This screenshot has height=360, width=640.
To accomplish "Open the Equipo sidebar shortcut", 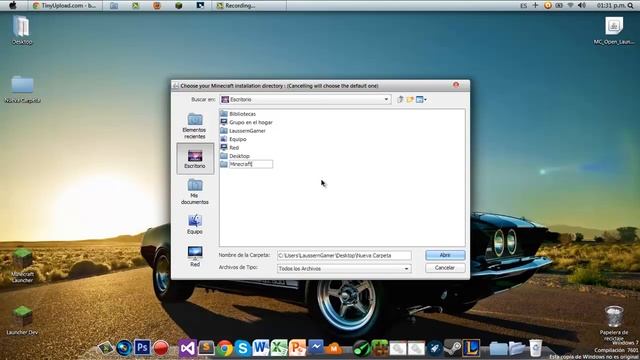I will tap(195, 224).
